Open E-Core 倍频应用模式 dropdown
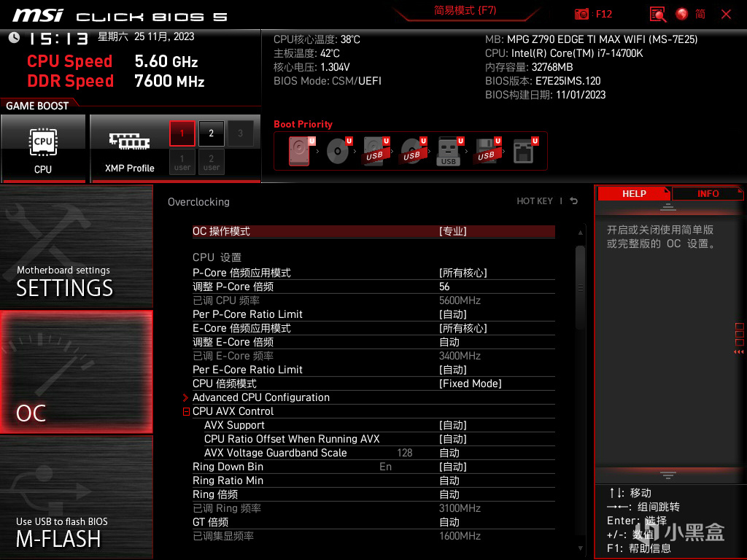Screen dimensions: 747x560 point(373,328)
